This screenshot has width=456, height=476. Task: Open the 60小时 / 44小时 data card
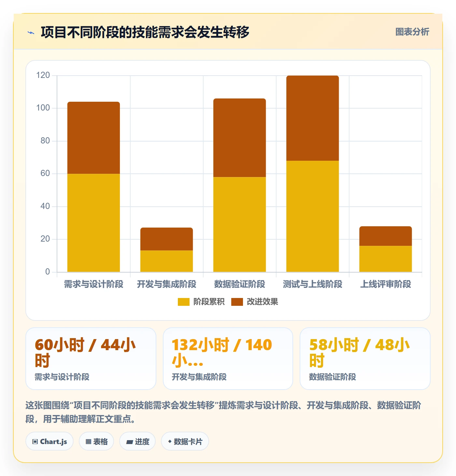[x=91, y=359]
